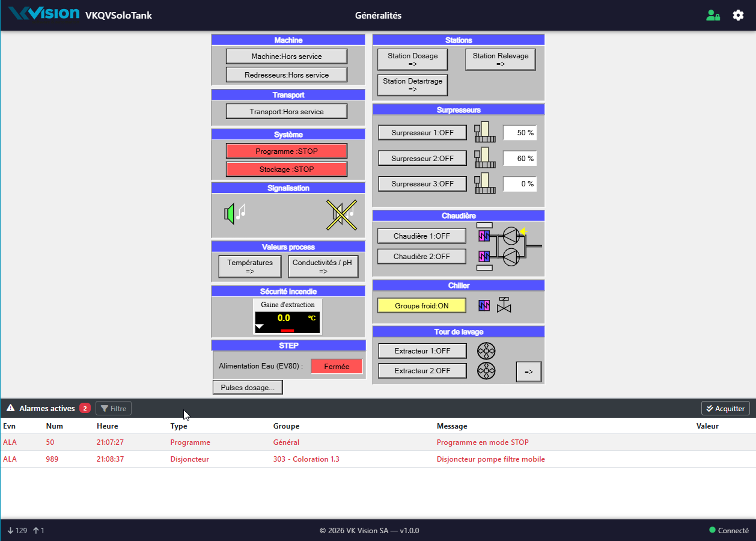Click Chaudière 1 heat exchanger icon
The height and width of the screenshot is (541, 756).
point(484,236)
